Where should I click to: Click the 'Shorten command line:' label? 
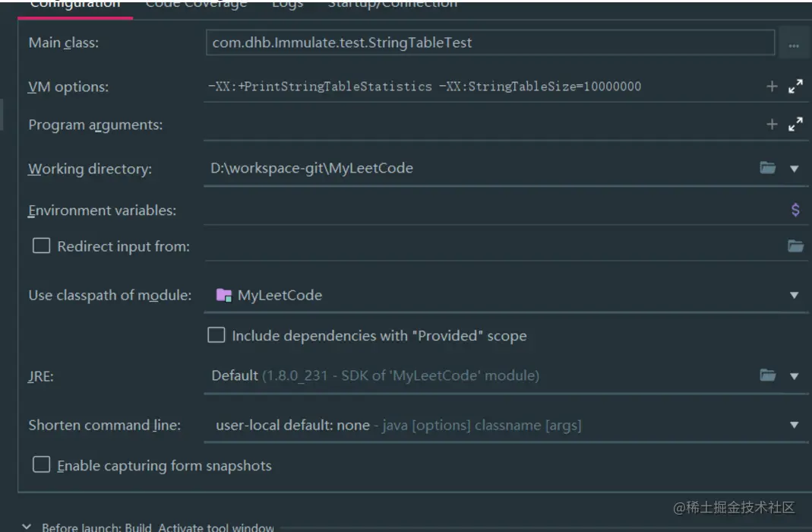[x=105, y=426]
